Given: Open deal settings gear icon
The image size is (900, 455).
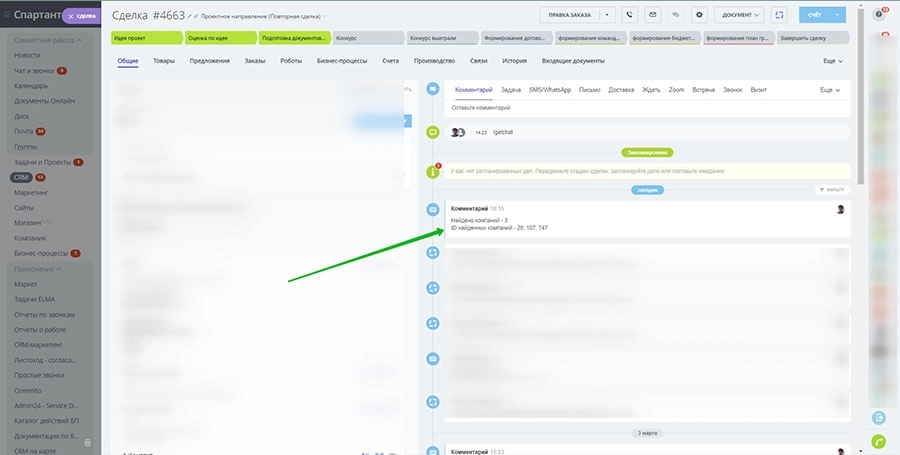Looking at the screenshot, I should click(x=699, y=15).
